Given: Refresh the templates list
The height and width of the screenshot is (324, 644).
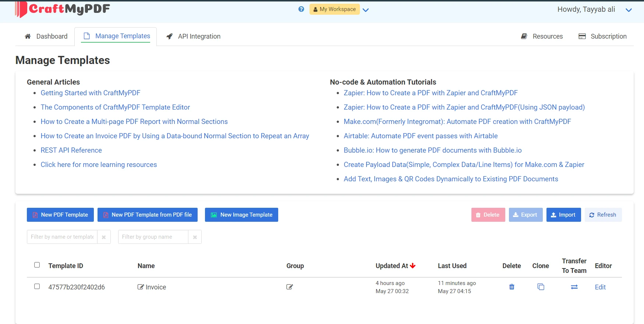Looking at the screenshot, I should pos(603,215).
